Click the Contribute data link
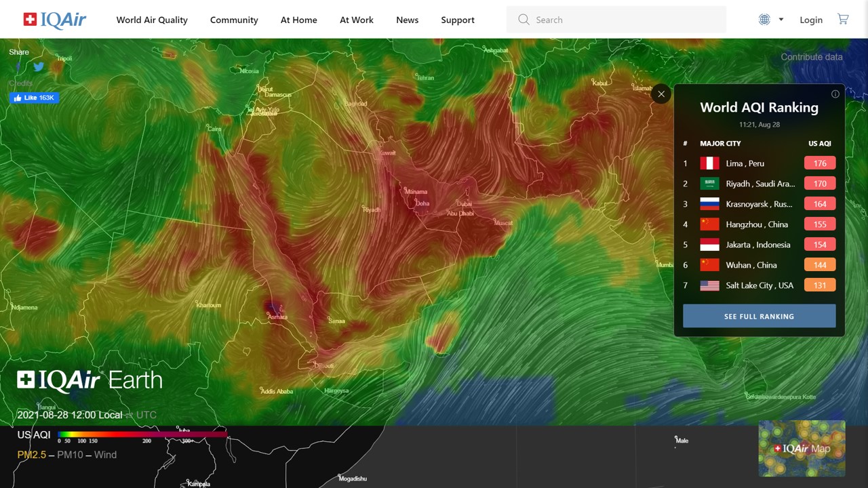The width and height of the screenshot is (868, 488). [812, 57]
